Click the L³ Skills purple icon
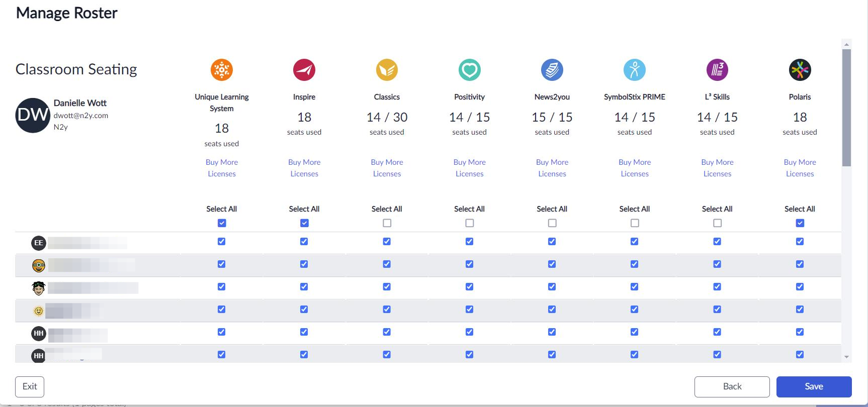 [x=717, y=70]
